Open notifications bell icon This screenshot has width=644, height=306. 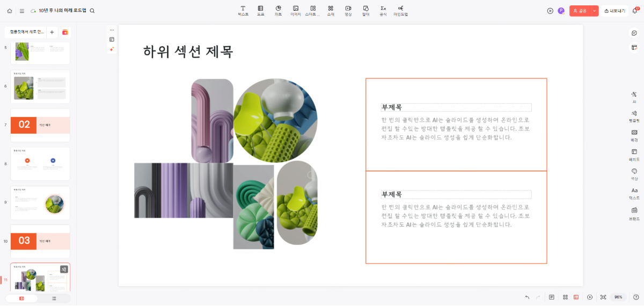click(635, 11)
